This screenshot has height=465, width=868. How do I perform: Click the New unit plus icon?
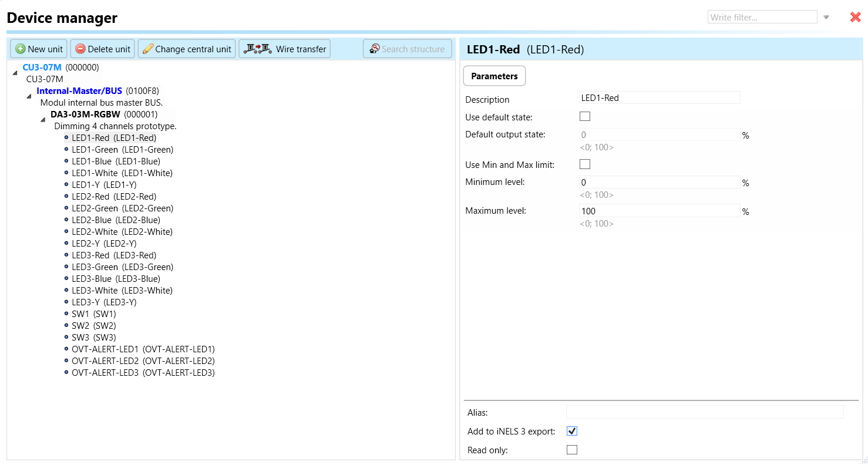pyautogui.click(x=21, y=49)
